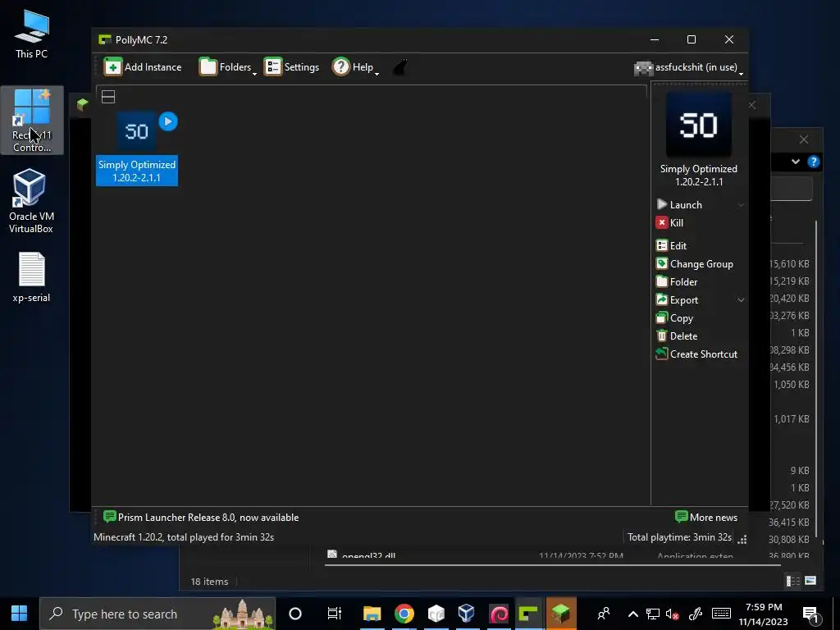Open Google Chrome from taskbar
Screen dimensions: 840x630
coord(404,614)
